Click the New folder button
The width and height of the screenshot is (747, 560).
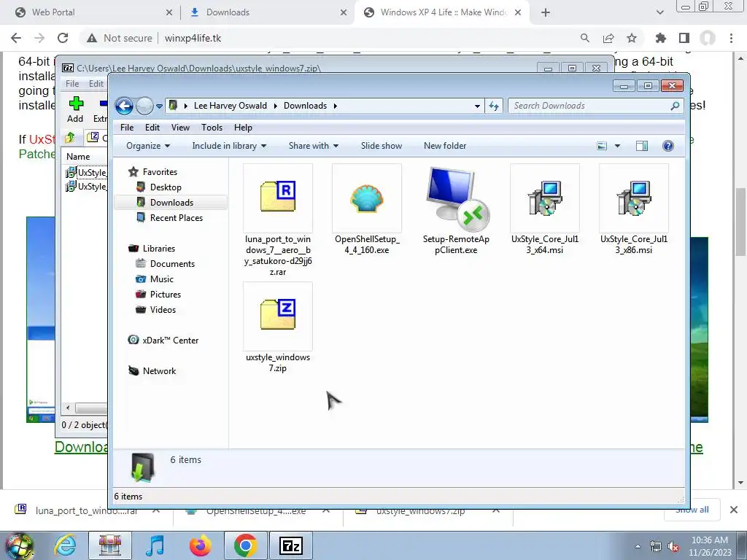[445, 146]
